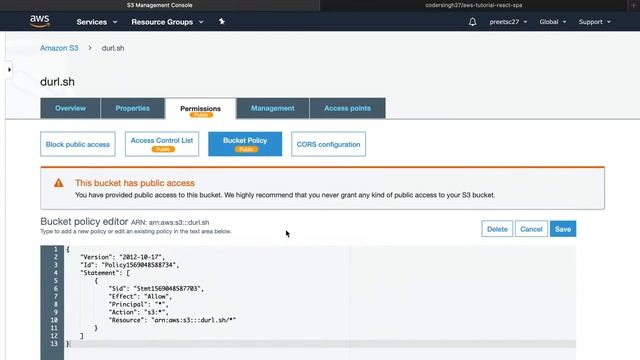The image size is (640, 360).
Task: Delete the bucket policy
Action: click(x=497, y=229)
